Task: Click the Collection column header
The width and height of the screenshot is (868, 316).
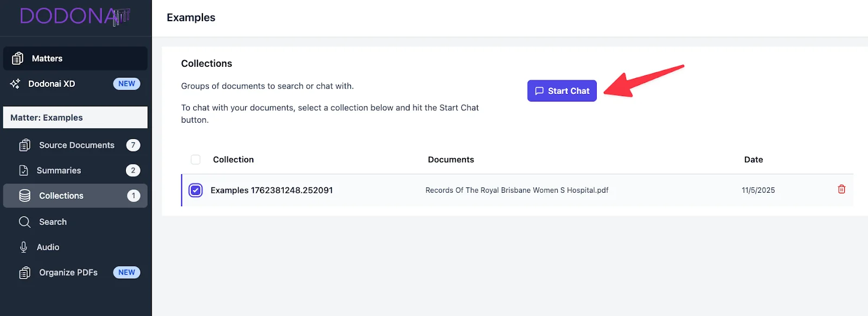Action: pos(233,160)
